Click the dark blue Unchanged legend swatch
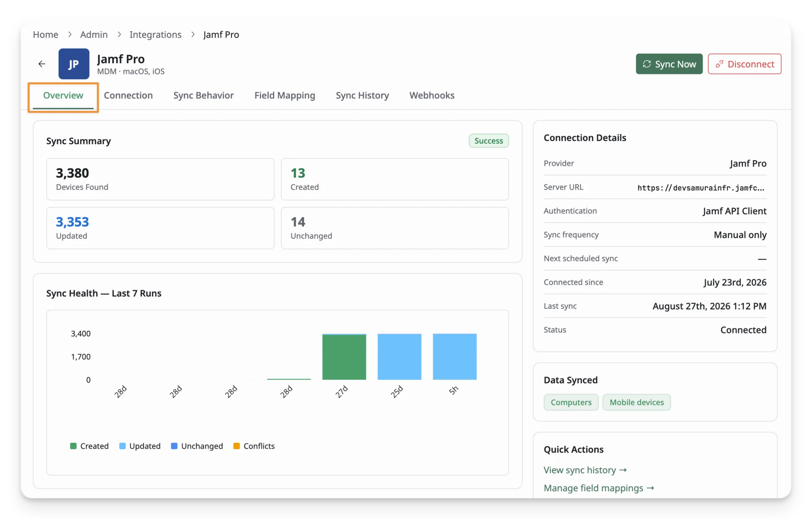Screen dimensions: 812x519 (x=174, y=446)
